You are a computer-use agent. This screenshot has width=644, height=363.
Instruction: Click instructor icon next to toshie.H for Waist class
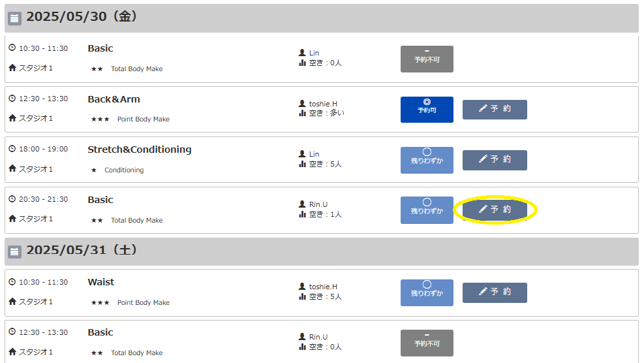pyautogui.click(x=302, y=286)
